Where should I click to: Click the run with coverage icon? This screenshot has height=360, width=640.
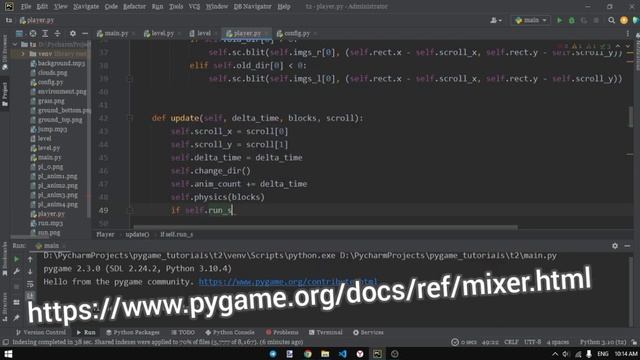[x=584, y=20]
